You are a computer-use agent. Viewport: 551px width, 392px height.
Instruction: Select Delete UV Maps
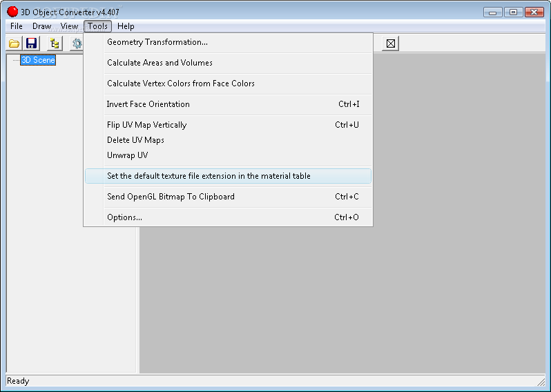pyautogui.click(x=228, y=140)
